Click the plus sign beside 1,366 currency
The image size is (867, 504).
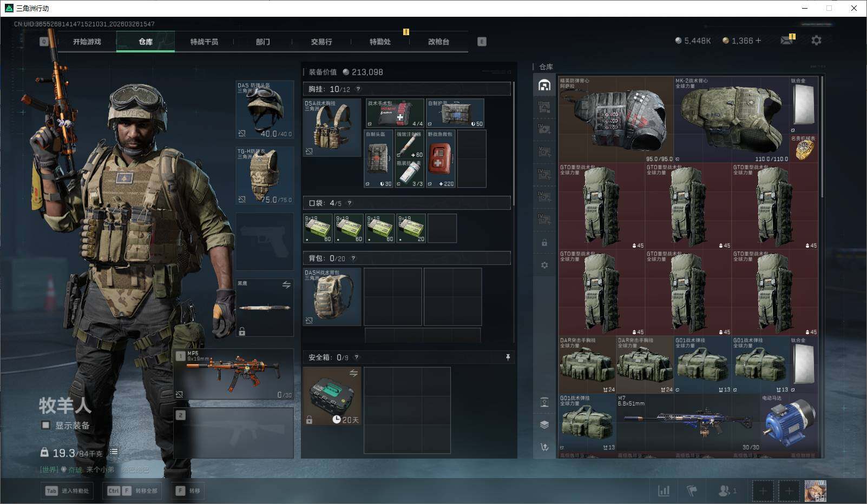coord(758,41)
